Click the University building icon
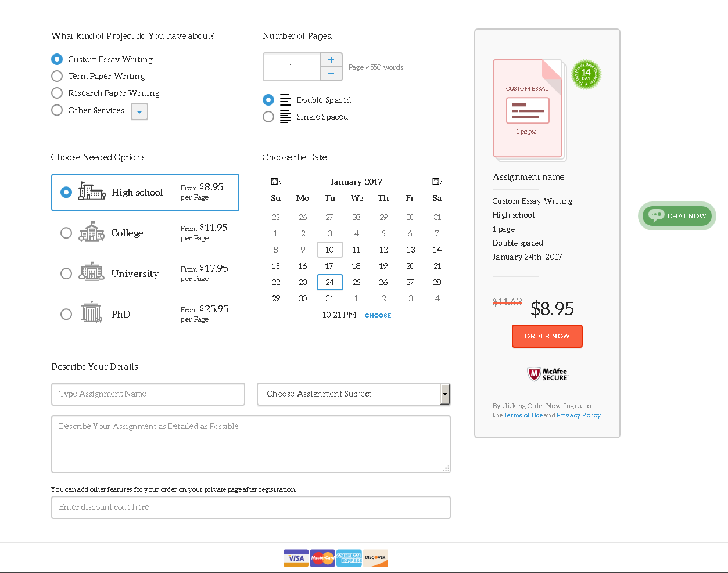Image resolution: width=728 pixels, height=573 pixels. (x=92, y=272)
